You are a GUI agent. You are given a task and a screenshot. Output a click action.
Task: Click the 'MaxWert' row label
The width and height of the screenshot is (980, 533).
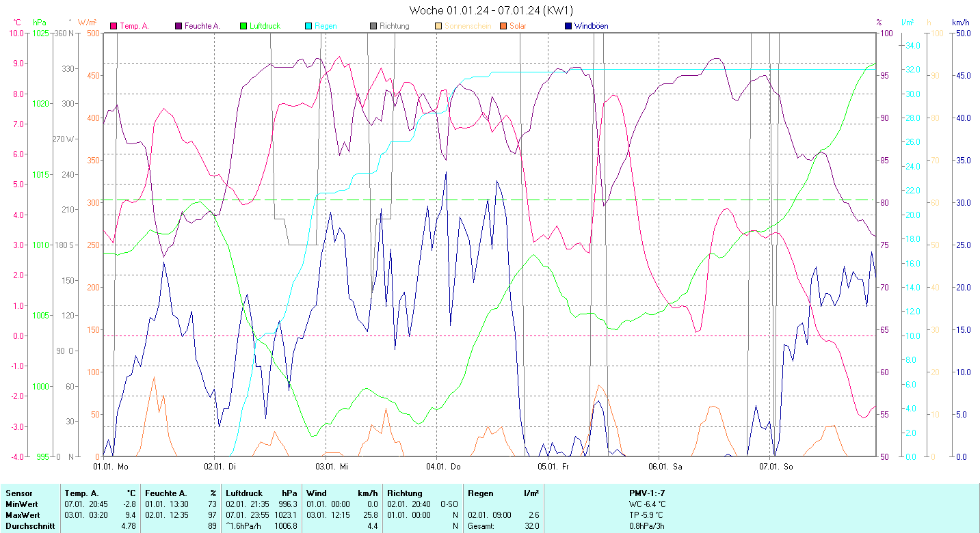(22, 515)
